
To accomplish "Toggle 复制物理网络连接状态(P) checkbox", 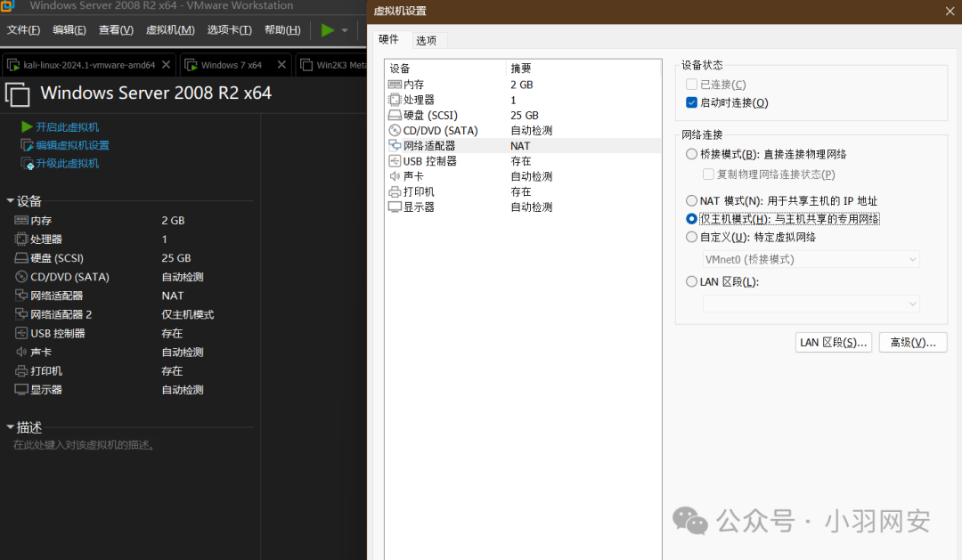I will tap(708, 174).
